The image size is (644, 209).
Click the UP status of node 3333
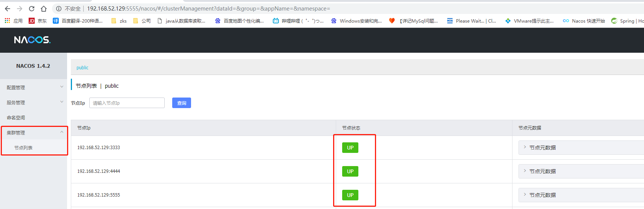click(350, 148)
